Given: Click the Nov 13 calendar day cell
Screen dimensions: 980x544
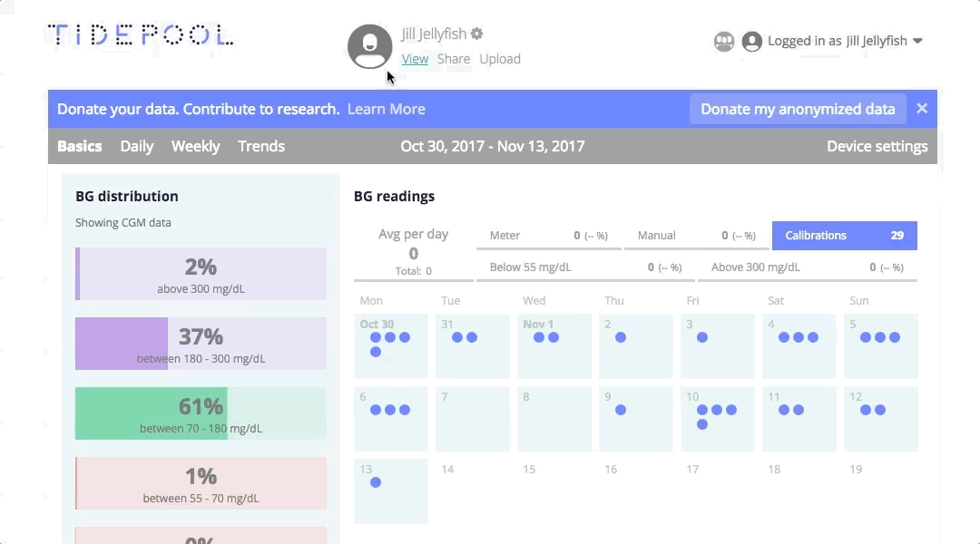Looking at the screenshot, I should [x=391, y=491].
